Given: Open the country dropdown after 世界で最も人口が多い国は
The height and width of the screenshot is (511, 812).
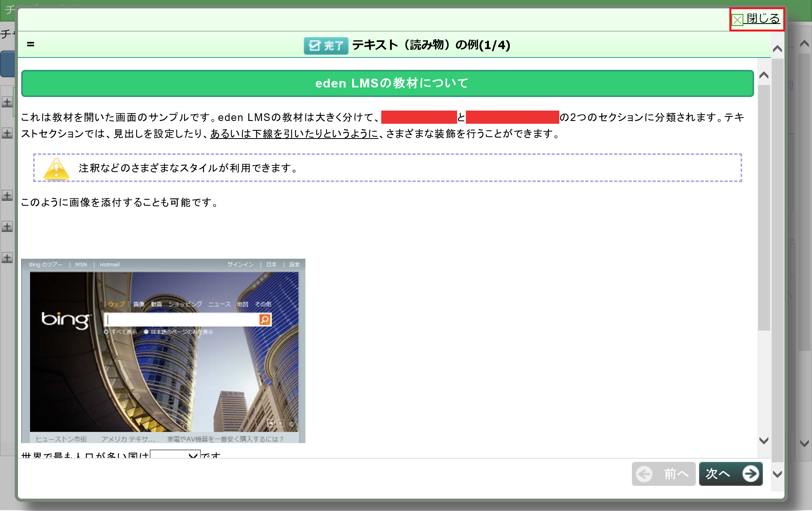Looking at the screenshot, I should coord(175,454).
